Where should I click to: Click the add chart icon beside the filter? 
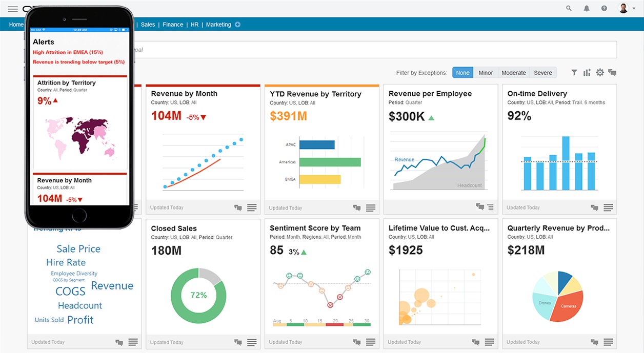587,73
